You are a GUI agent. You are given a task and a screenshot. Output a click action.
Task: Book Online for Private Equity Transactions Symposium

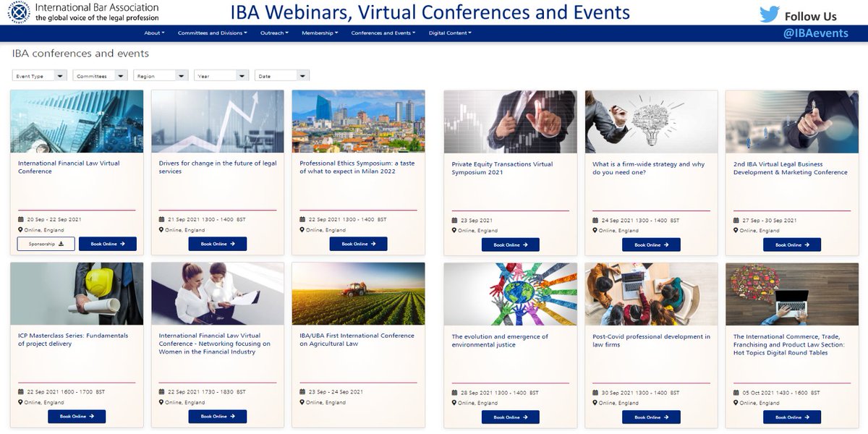[511, 244]
